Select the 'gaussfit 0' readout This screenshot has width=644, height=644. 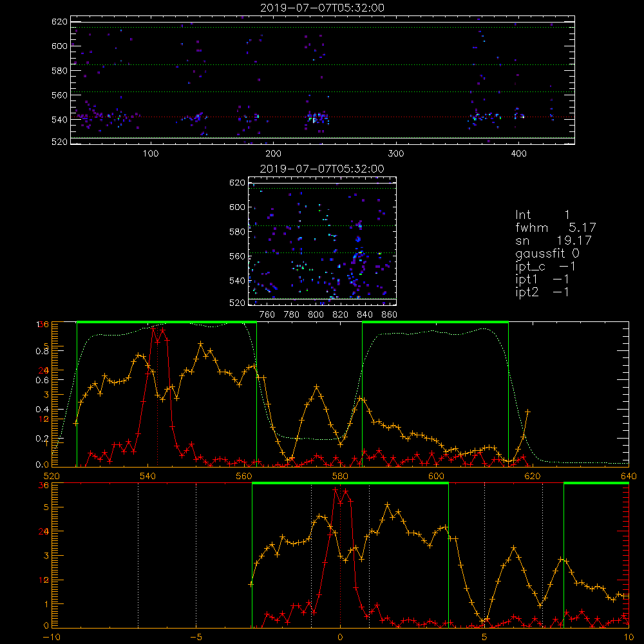coord(547,253)
